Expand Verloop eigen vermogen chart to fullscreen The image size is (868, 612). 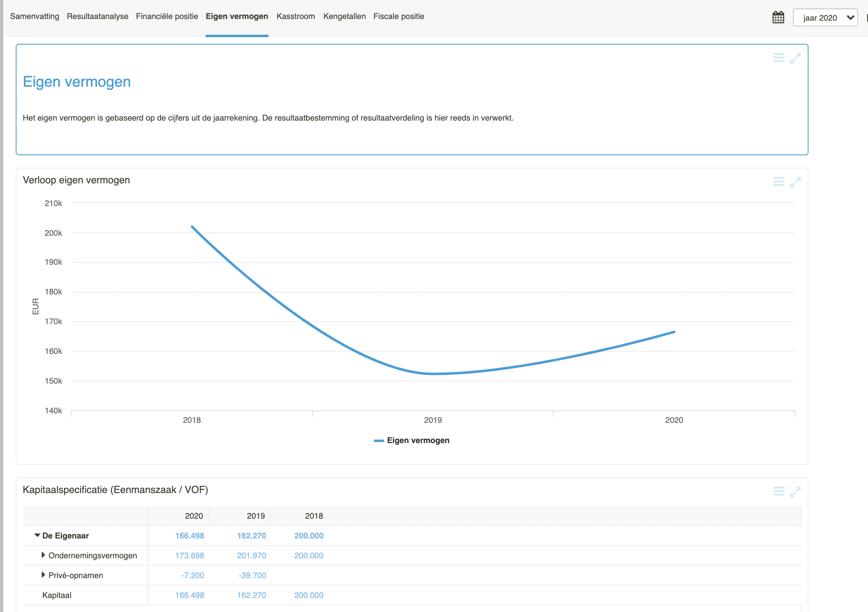[x=795, y=182]
